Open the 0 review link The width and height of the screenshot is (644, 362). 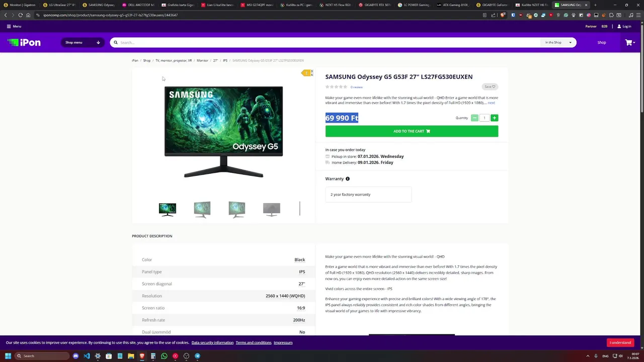tap(356, 87)
